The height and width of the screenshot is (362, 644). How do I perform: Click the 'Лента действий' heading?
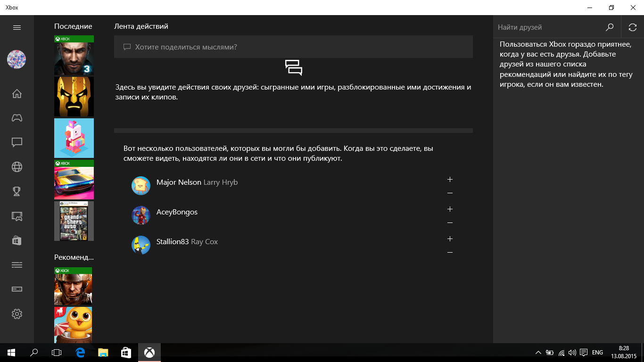click(x=141, y=26)
